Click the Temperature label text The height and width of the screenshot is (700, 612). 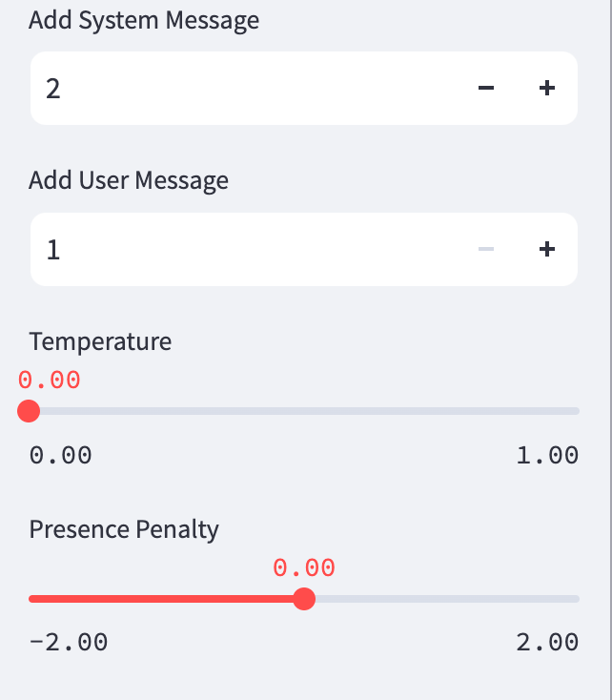tap(100, 341)
